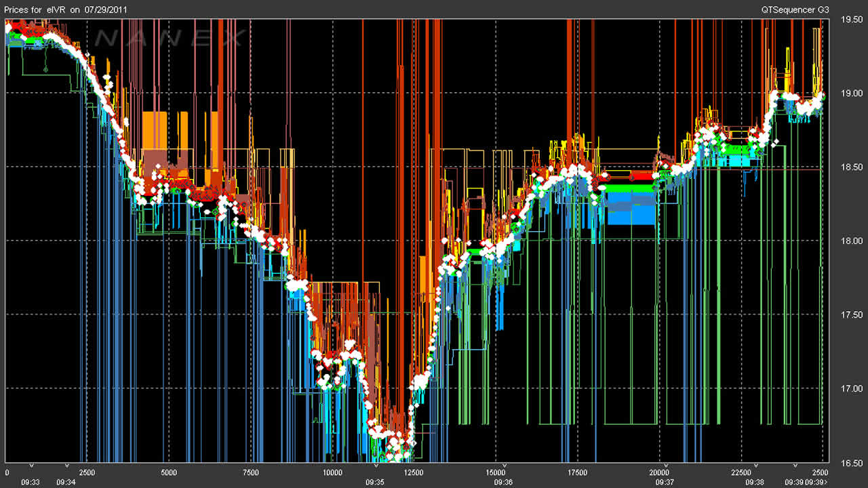Click the 19.00 price axis label
The image size is (868, 488).
[x=851, y=93]
